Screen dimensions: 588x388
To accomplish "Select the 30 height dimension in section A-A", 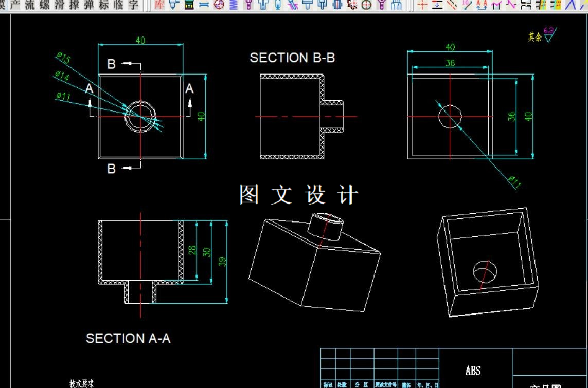I will point(207,252).
